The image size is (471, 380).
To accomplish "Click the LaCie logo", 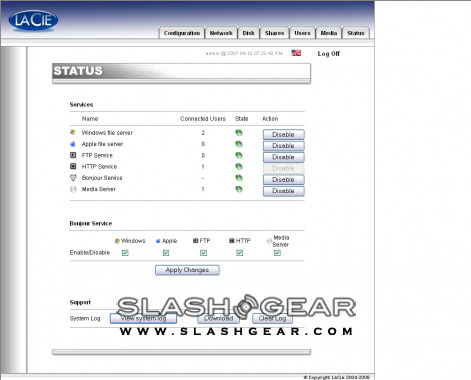I will coord(33,20).
